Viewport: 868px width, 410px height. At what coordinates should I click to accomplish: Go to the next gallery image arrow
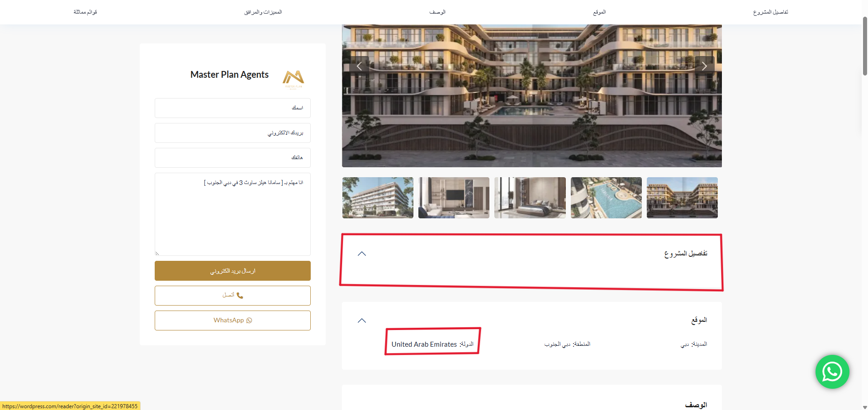[x=704, y=66]
